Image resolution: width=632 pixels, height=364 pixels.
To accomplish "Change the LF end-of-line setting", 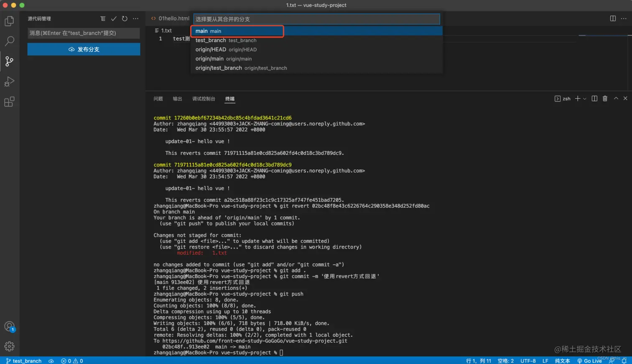I will (545, 361).
